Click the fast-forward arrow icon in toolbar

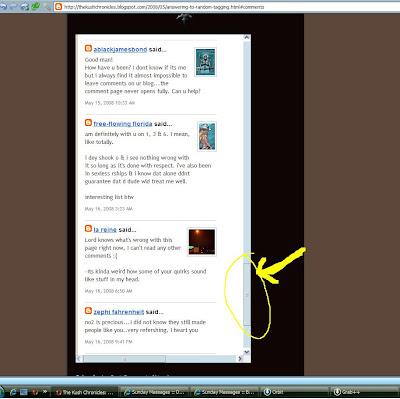25,6
